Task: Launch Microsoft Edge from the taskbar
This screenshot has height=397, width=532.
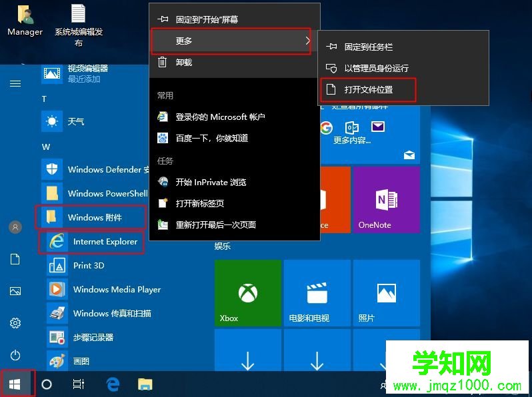Action: coord(113,384)
